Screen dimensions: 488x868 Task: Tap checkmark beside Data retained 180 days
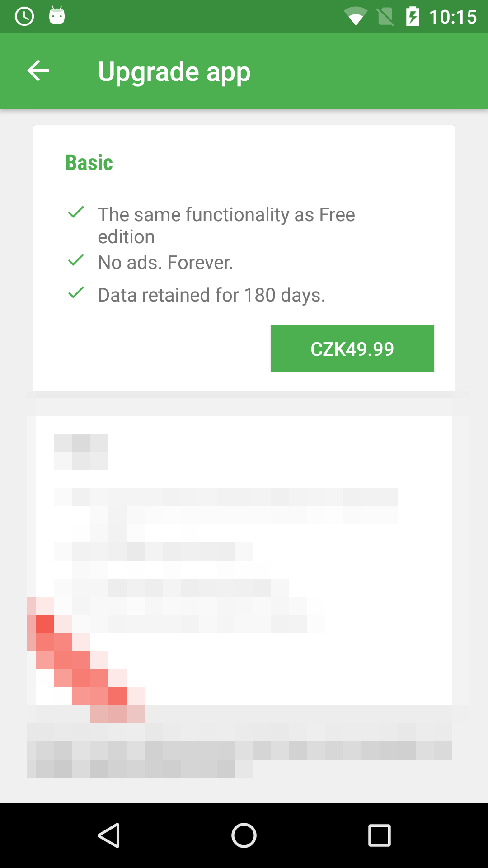pyautogui.click(x=76, y=292)
